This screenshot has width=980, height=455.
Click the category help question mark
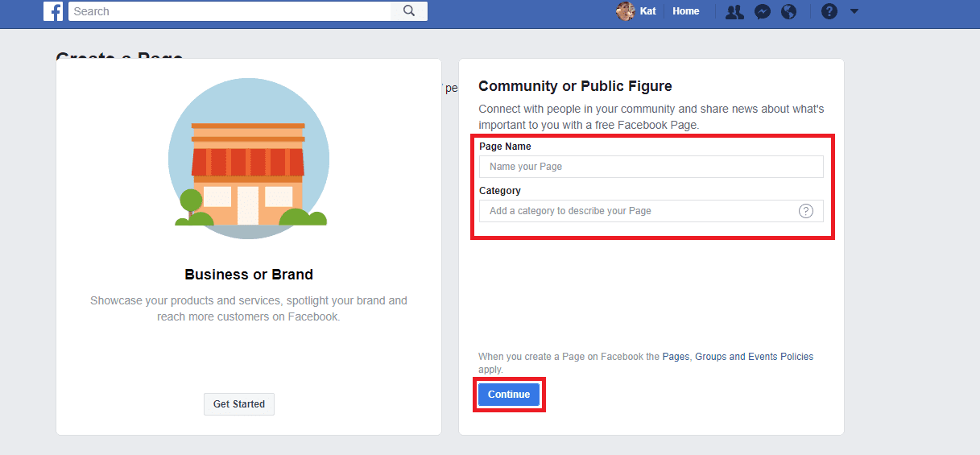coord(806,211)
